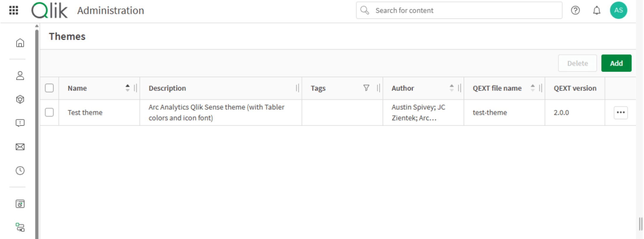Viewport: 644px width, 239px height.
Task: Open the Email settings section
Action: click(20, 147)
